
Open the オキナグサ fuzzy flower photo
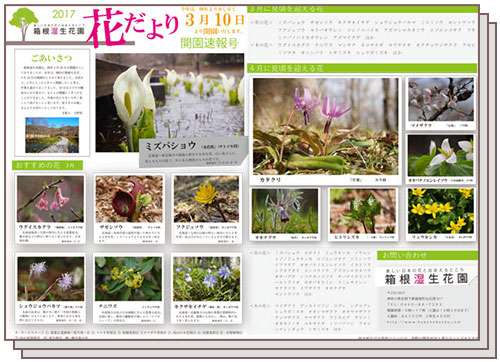[285, 211]
